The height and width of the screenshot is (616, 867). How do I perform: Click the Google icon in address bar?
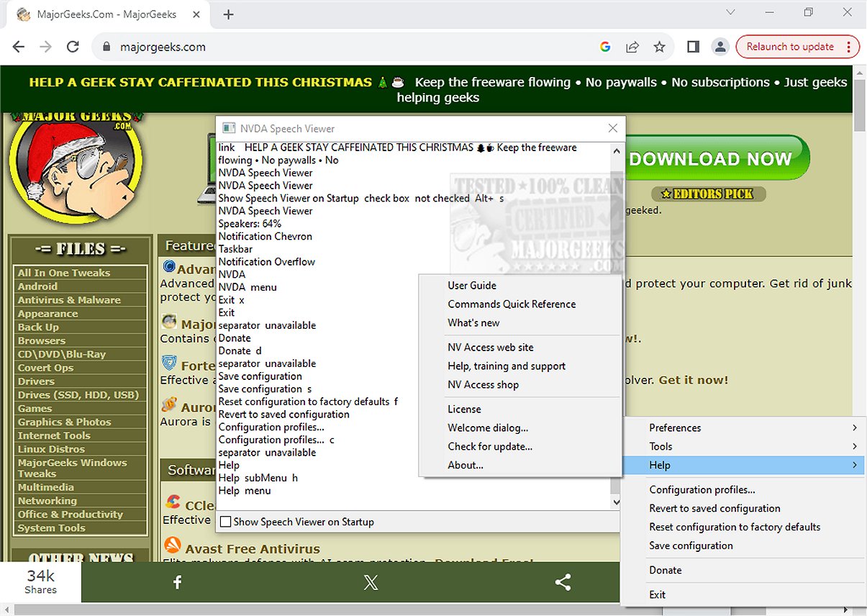(605, 47)
